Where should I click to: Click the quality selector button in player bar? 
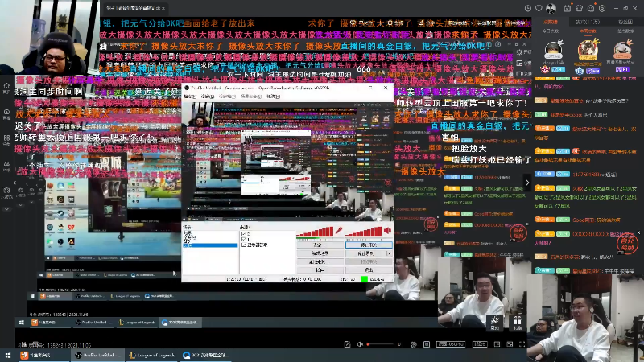pyautogui.click(x=451, y=344)
